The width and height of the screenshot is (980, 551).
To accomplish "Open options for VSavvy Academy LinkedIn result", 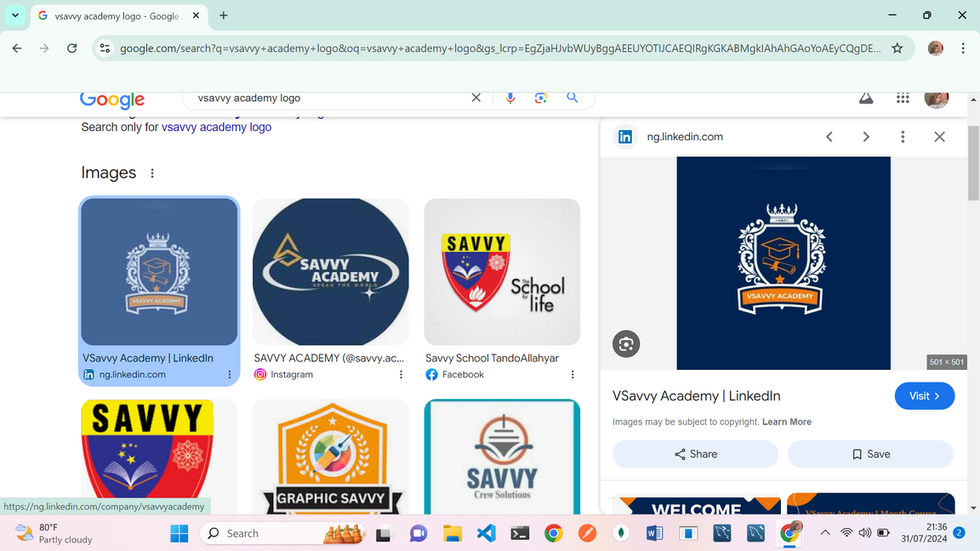I will tap(230, 374).
